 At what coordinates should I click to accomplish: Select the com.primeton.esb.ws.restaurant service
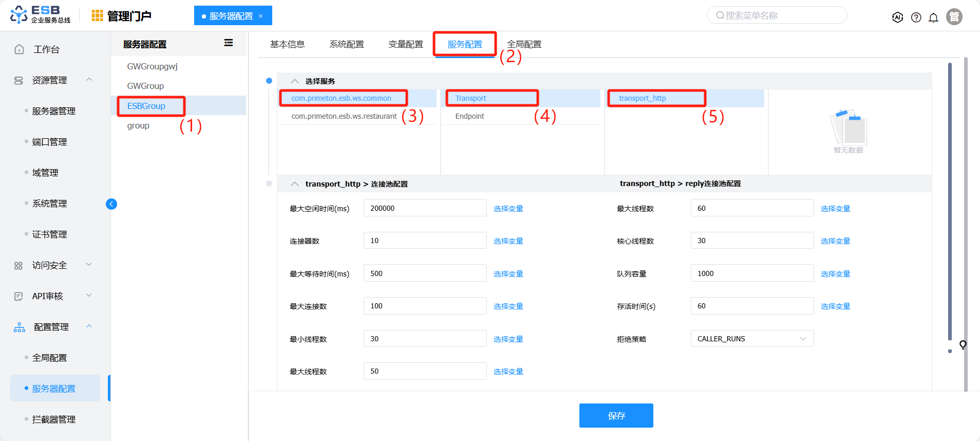pos(344,116)
